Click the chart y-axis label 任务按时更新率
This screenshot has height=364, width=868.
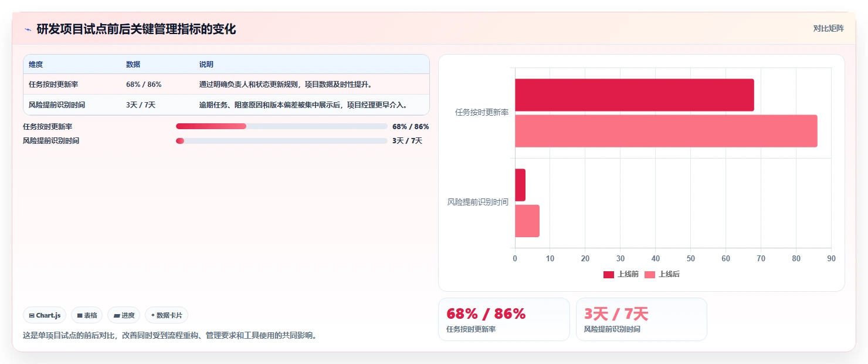[482, 112]
